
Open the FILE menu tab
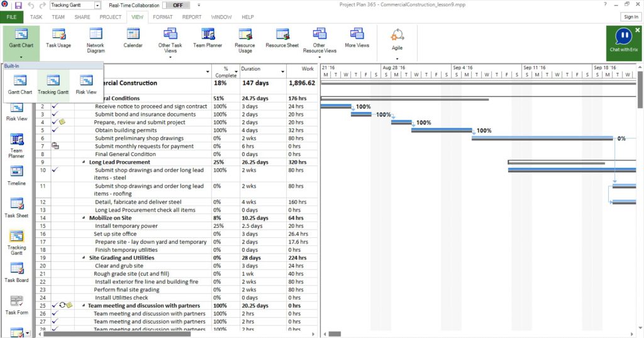[11, 17]
